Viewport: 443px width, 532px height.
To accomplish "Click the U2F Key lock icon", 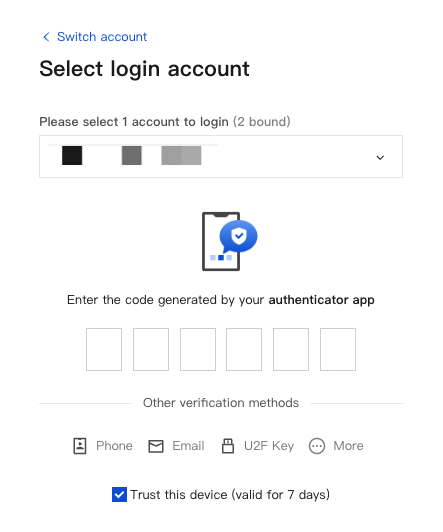I will click(228, 446).
